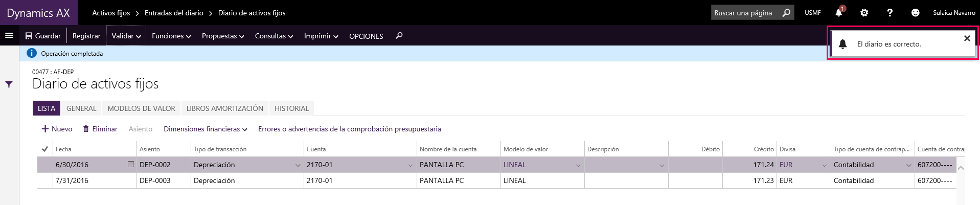Switch to the HISTORIAL tab

291,108
